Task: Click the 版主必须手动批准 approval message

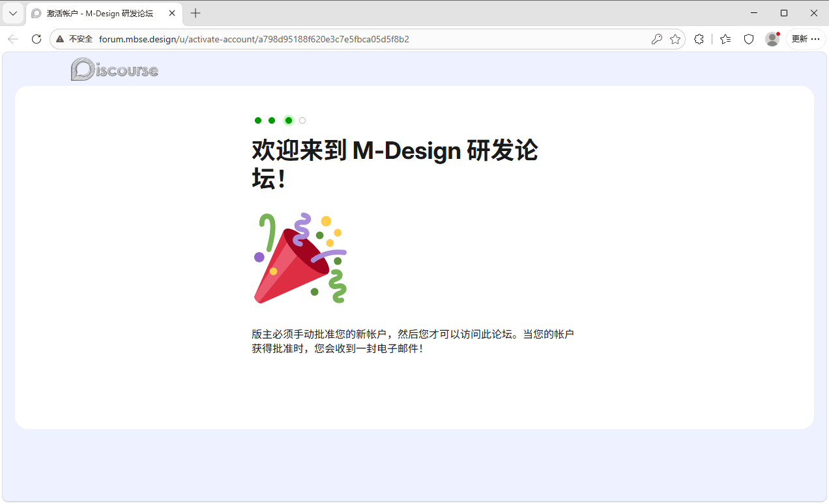Action: 413,341
